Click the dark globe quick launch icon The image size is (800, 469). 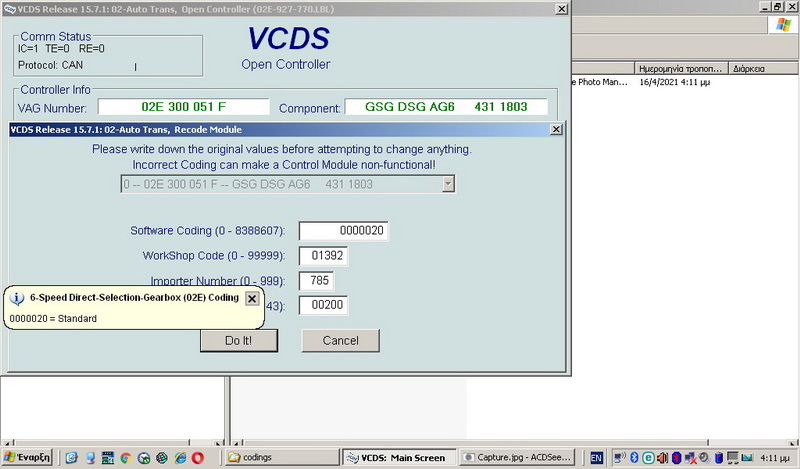pyautogui.click(x=162, y=458)
